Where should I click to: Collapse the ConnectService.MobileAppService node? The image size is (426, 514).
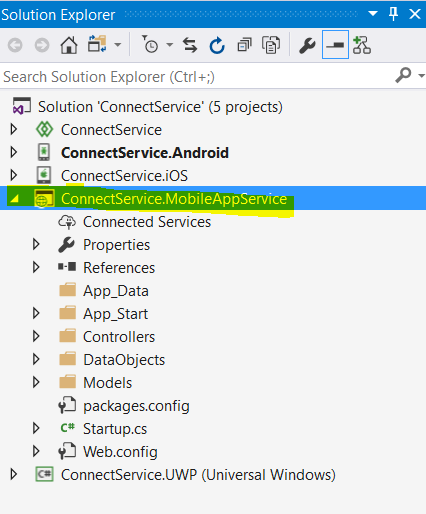pos(14,199)
